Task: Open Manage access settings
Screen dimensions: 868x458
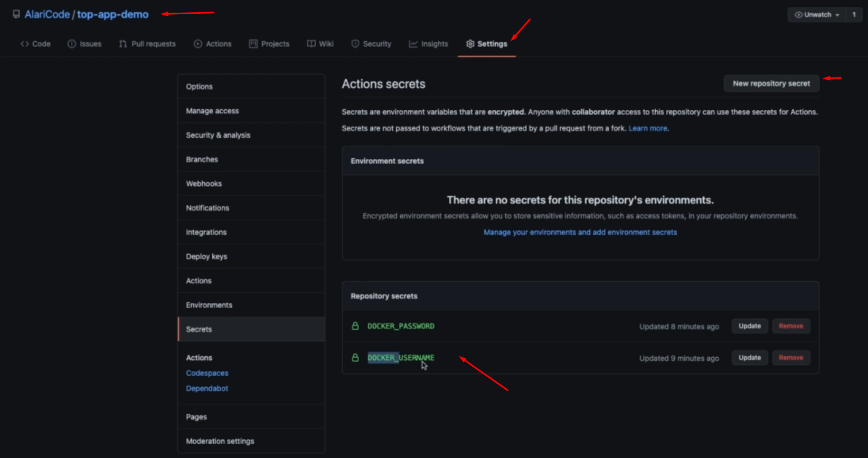Action: 251,111
